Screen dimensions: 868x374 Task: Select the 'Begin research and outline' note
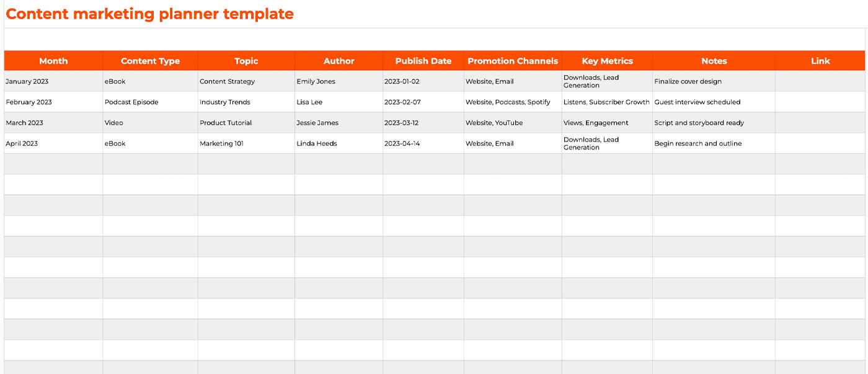(x=714, y=143)
